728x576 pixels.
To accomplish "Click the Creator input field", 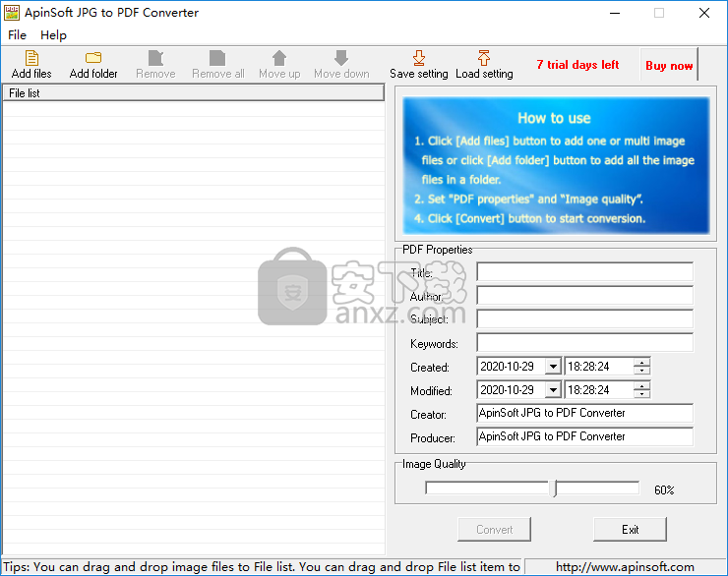I will pos(585,413).
